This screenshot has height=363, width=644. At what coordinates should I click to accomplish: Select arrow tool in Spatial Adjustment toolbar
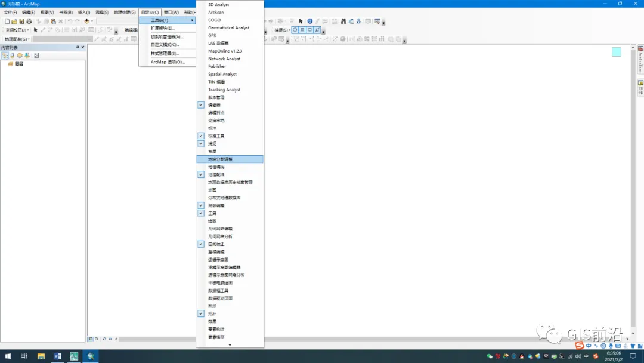coord(36,30)
